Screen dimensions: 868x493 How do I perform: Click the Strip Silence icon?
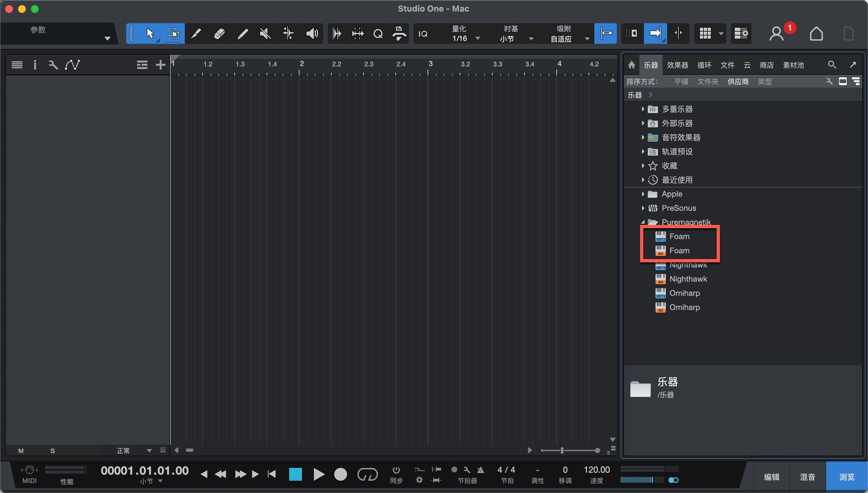(358, 33)
